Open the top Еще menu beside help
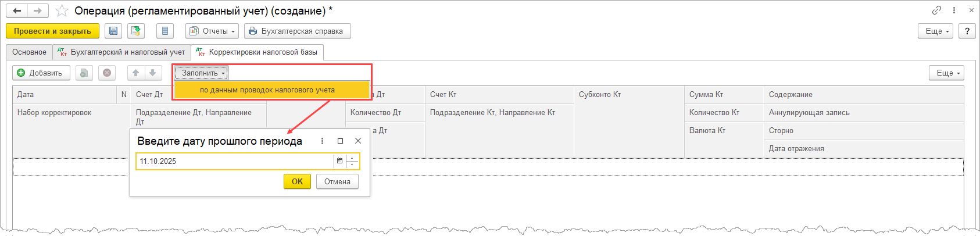The height and width of the screenshot is (236, 980). [935, 31]
